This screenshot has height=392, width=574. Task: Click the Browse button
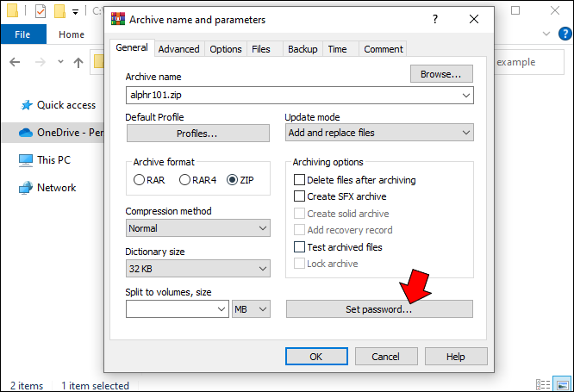tap(440, 74)
